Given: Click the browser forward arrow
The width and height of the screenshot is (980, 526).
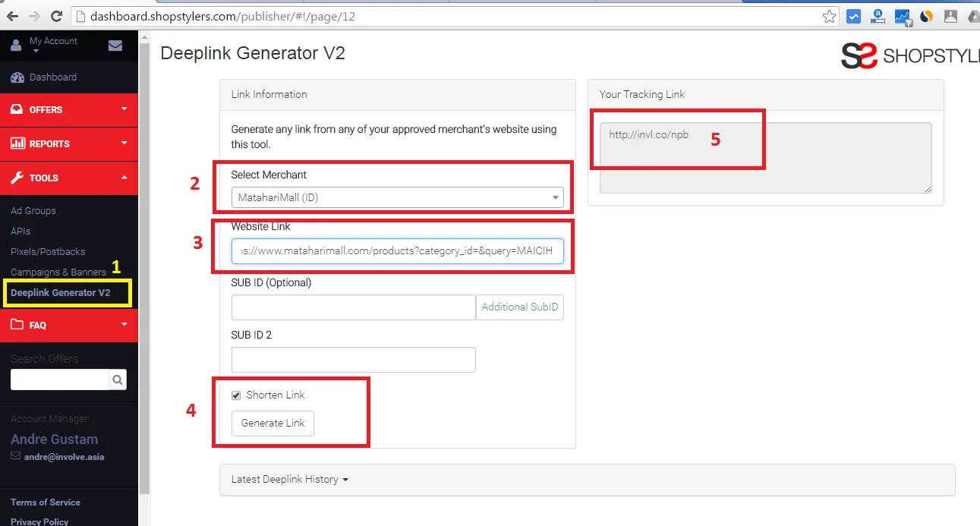Looking at the screenshot, I should pos(34,16).
